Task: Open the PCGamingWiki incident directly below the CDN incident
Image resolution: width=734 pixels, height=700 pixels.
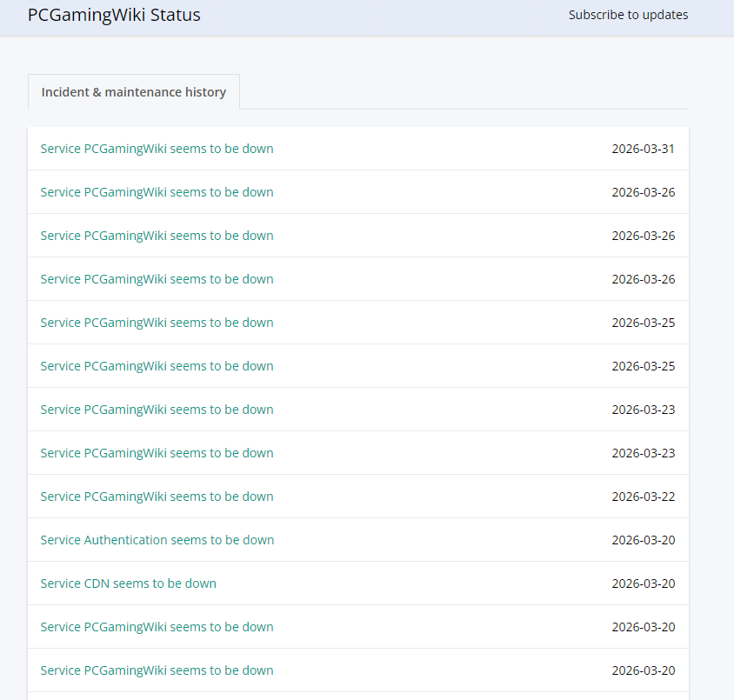Action: [157, 627]
